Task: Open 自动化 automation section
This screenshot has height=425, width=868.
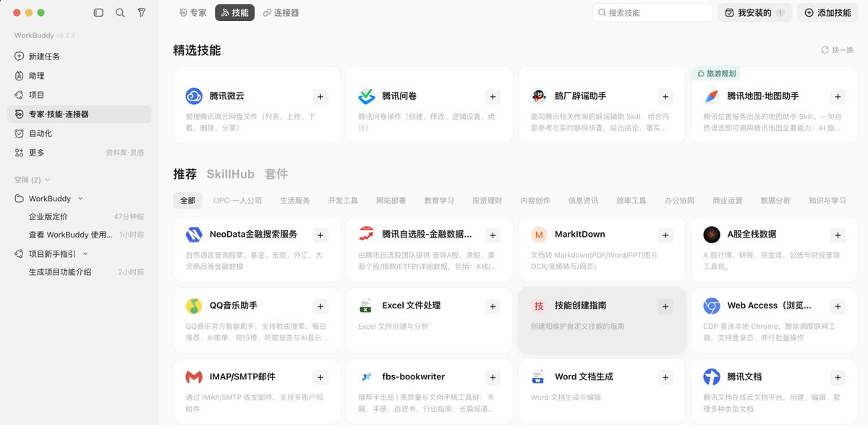Action: [79, 133]
